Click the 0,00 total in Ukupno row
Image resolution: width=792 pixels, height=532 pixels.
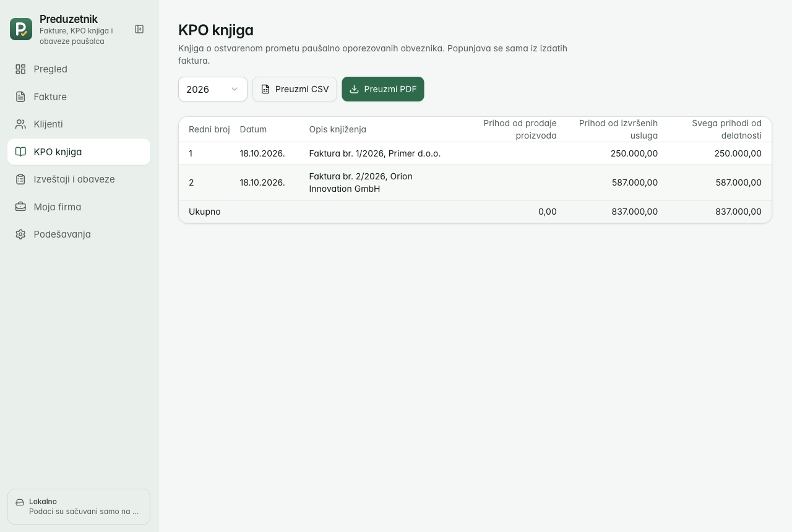pyautogui.click(x=548, y=212)
